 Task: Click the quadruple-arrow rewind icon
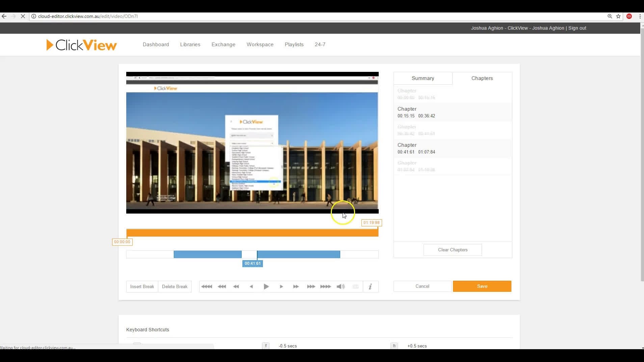207,286
